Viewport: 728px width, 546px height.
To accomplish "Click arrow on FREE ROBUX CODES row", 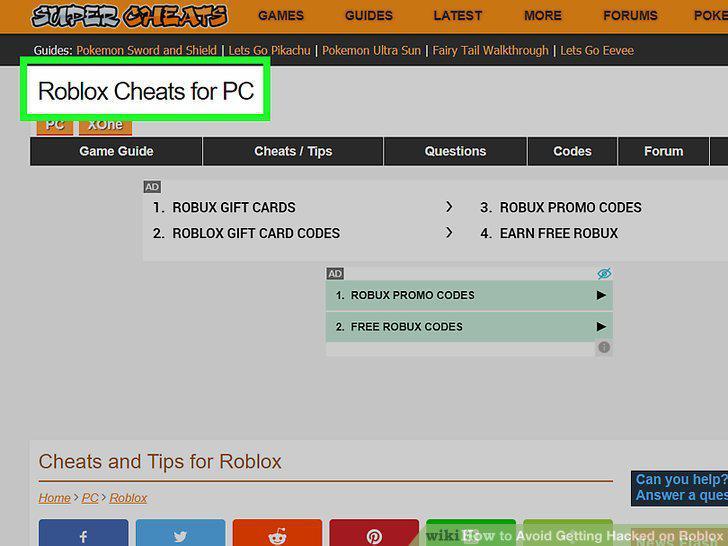I will 601,327.
